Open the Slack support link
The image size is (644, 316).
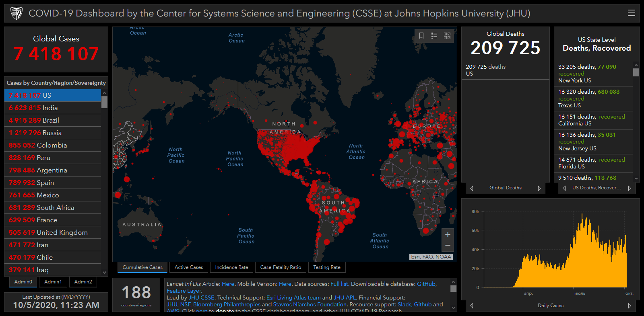coord(405,304)
